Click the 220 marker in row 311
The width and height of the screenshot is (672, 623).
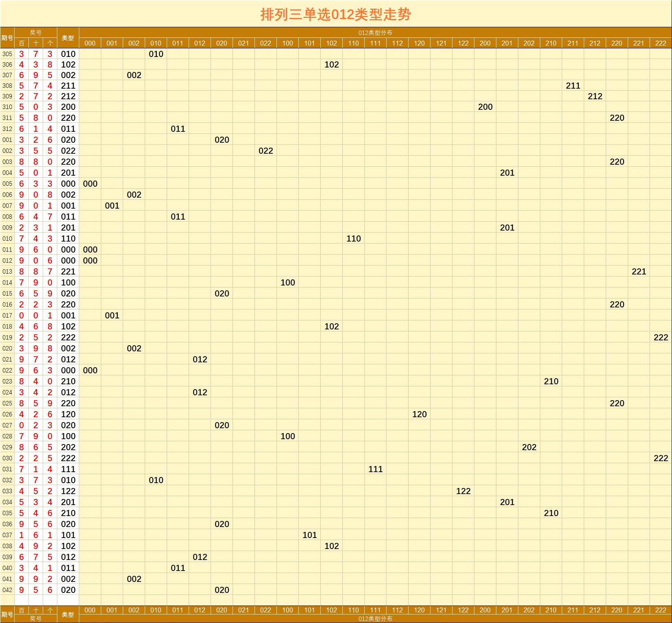click(x=617, y=118)
